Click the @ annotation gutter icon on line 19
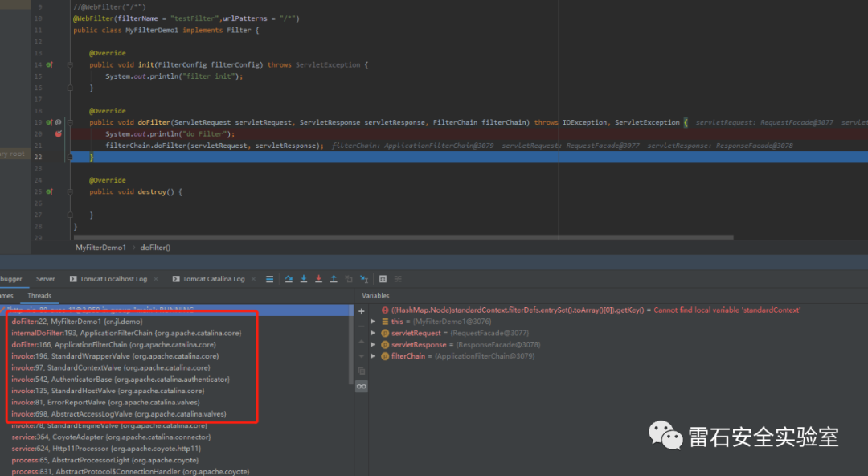Viewport: 868px width, 476px height. point(58,122)
